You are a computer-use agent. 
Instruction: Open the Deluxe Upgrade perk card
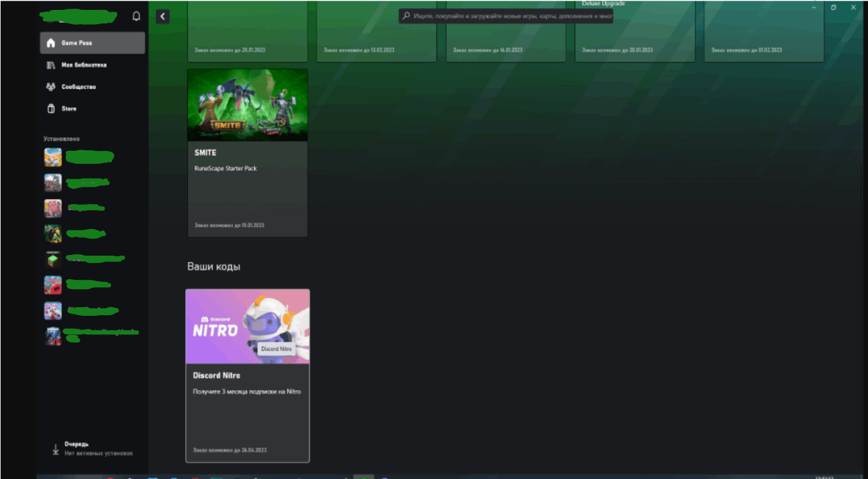pos(635,31)
